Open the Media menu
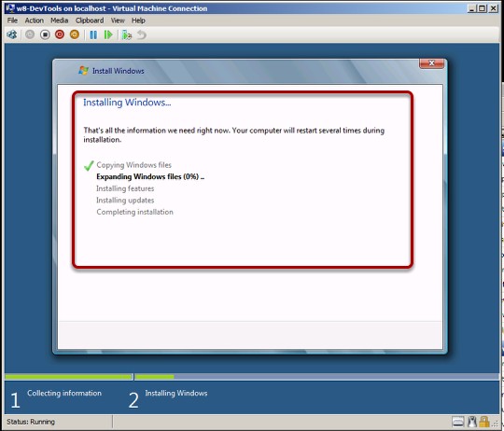 (60, 21)
